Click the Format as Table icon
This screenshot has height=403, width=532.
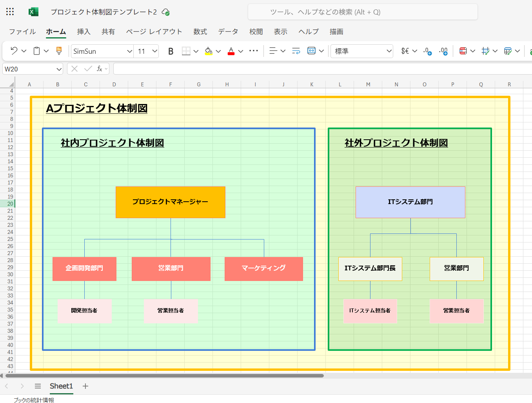tap(508, 51)
